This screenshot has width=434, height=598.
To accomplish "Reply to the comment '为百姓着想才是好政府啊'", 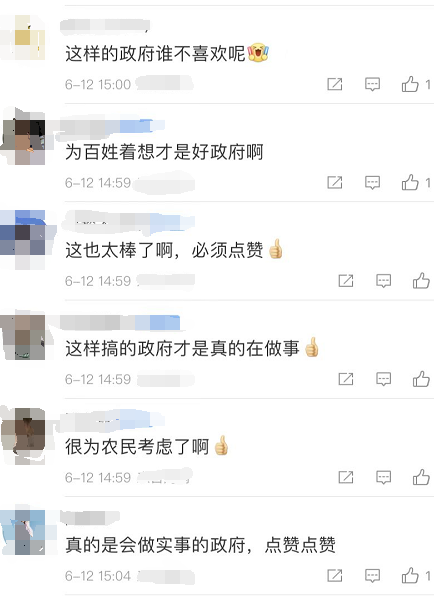I will click(x=372, y=183).
